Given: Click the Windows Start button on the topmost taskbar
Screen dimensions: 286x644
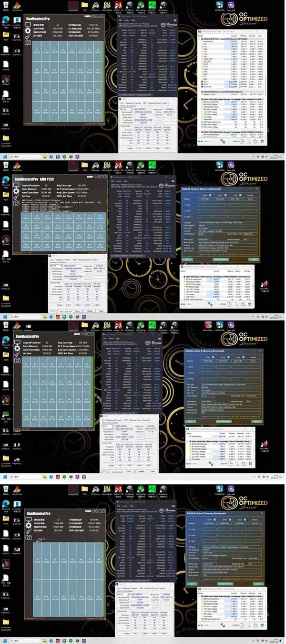Looking at the screenshot, I should pyautogui.click(x=4, y=156).
